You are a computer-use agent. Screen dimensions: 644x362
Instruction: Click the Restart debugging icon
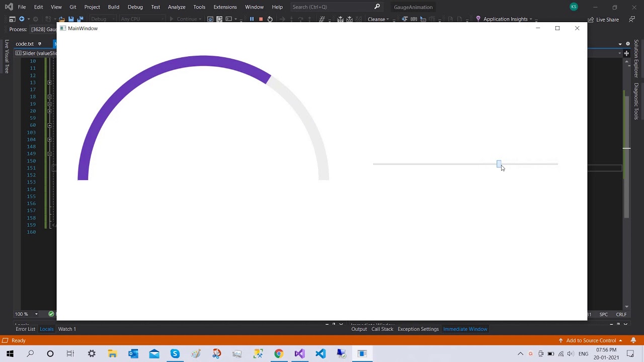(x=270, y=19)
